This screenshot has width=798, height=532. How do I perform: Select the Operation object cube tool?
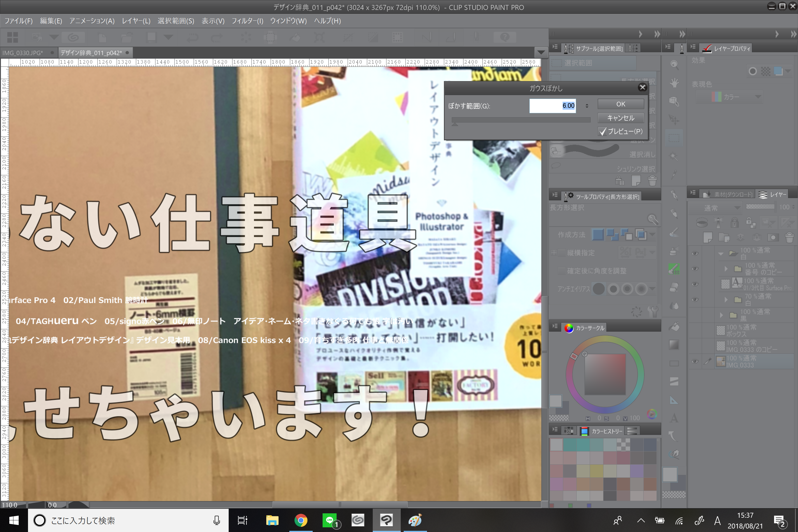coord(674,101)
